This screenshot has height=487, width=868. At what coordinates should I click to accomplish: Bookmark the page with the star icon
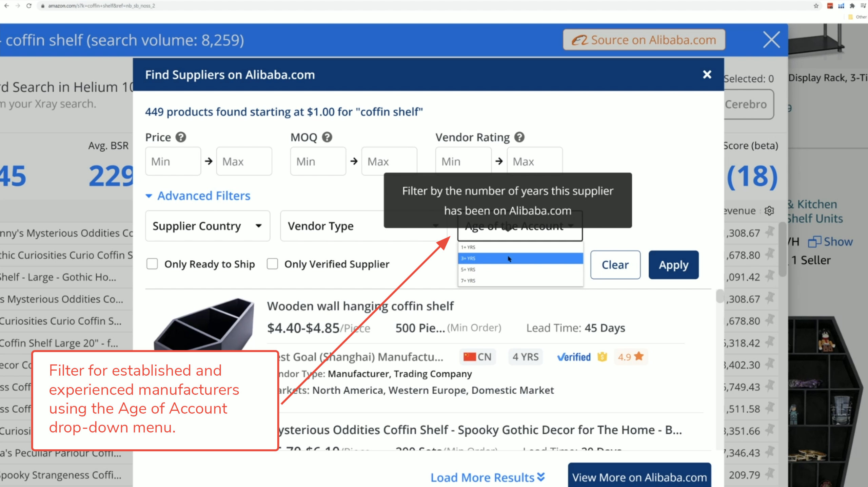coord(816,6)
